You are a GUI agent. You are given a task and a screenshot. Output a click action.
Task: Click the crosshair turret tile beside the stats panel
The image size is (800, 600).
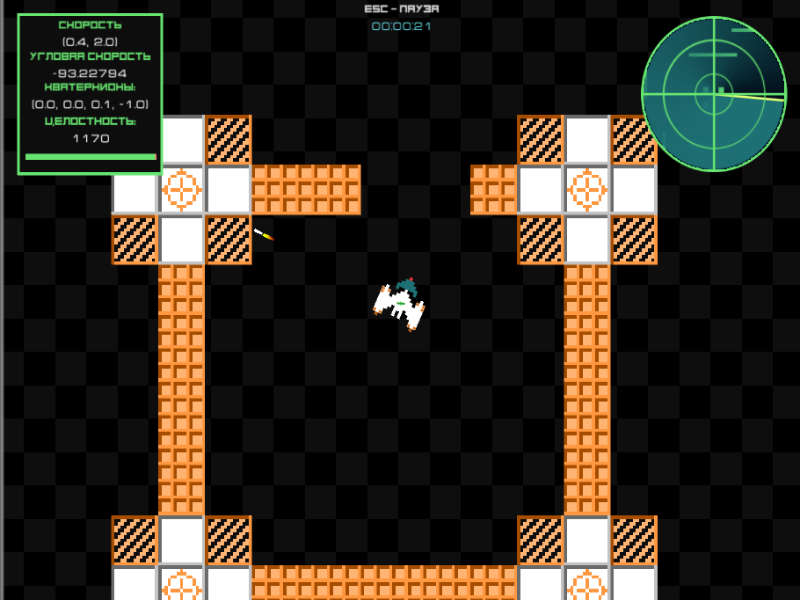182,189
